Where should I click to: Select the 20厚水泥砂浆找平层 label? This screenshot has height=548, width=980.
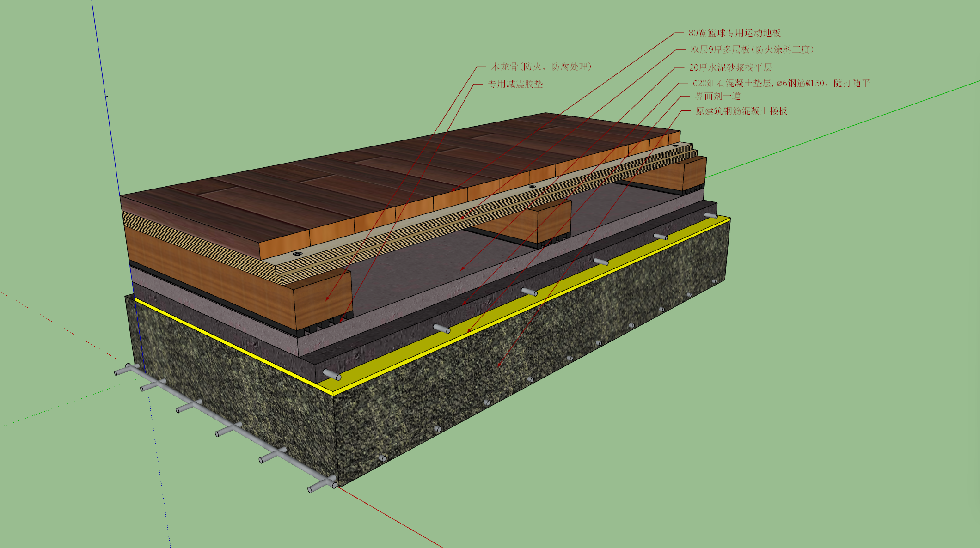coord(730,67)
